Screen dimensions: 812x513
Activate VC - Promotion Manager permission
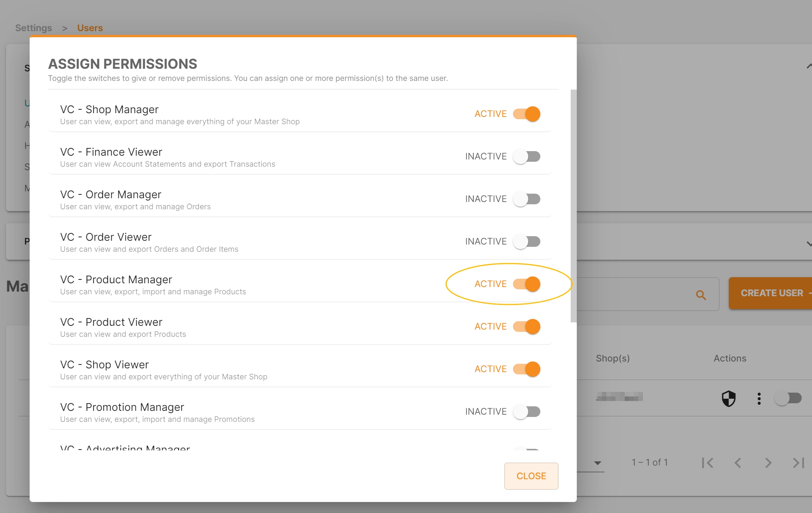point(527,412)
